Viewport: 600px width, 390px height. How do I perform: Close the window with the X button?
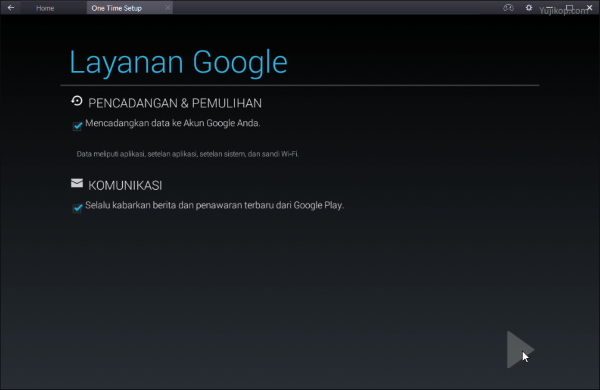(x=590, y=8)
